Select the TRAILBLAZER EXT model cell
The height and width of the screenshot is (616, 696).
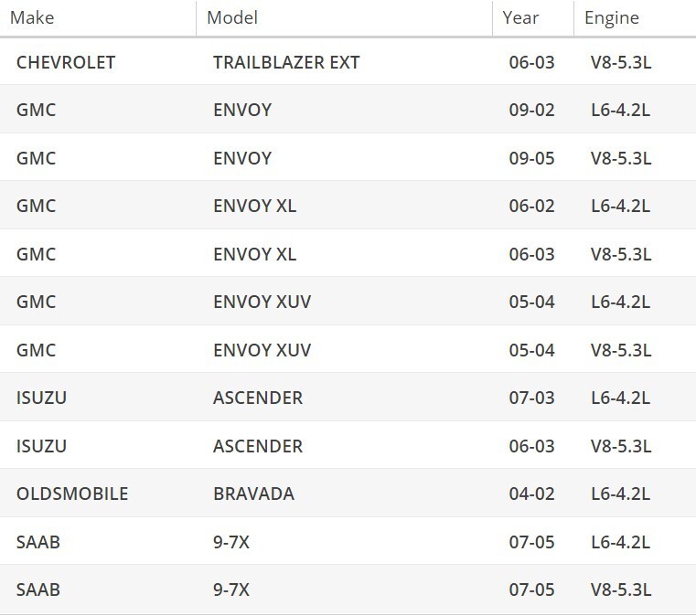[x=286, y=62]
